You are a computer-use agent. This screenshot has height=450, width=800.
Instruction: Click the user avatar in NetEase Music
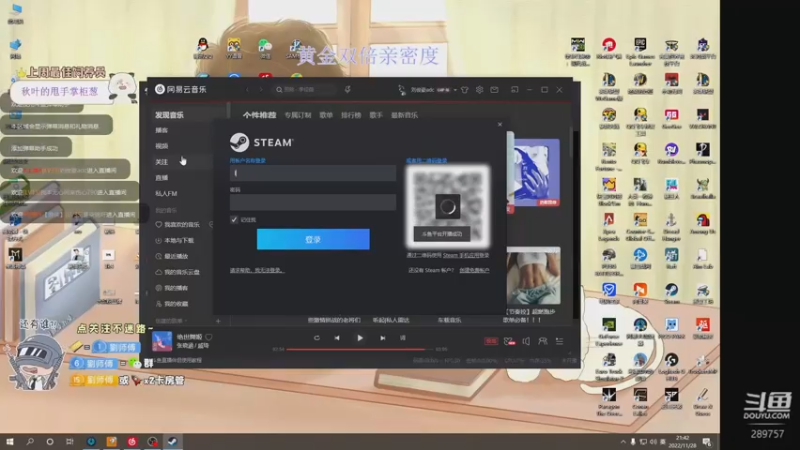(x=402, y=90)
